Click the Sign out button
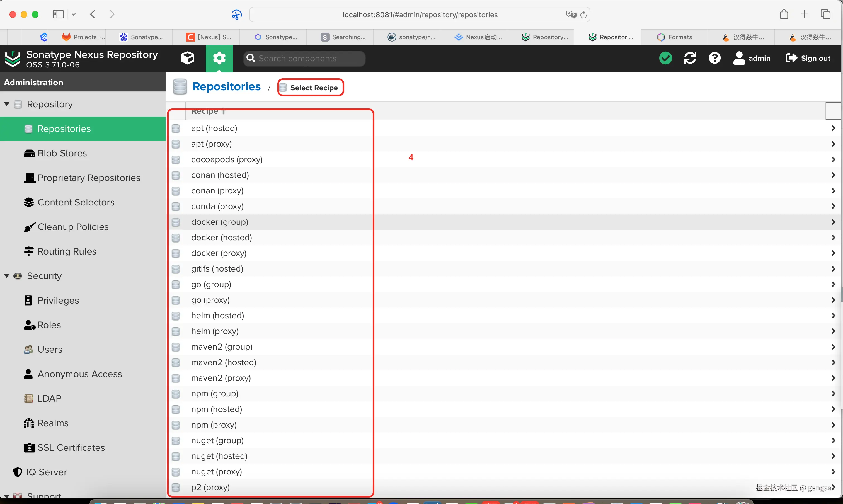843x504 pixels. pos(808,58)
